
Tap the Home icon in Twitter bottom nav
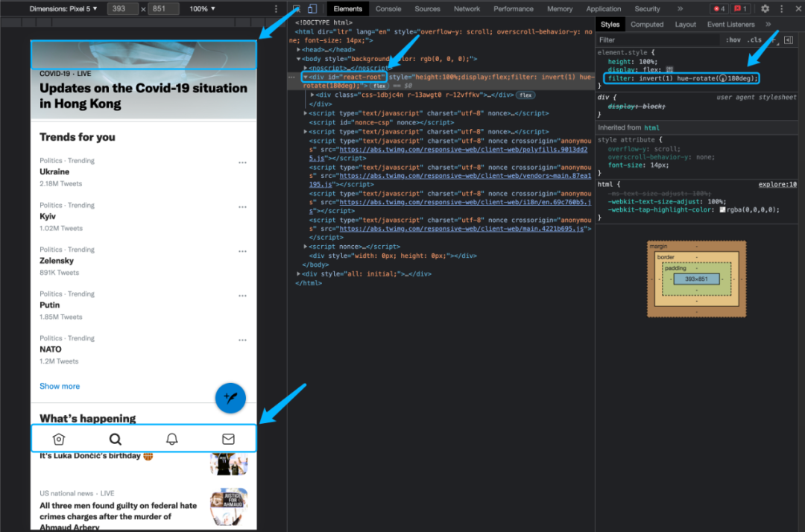59,439
